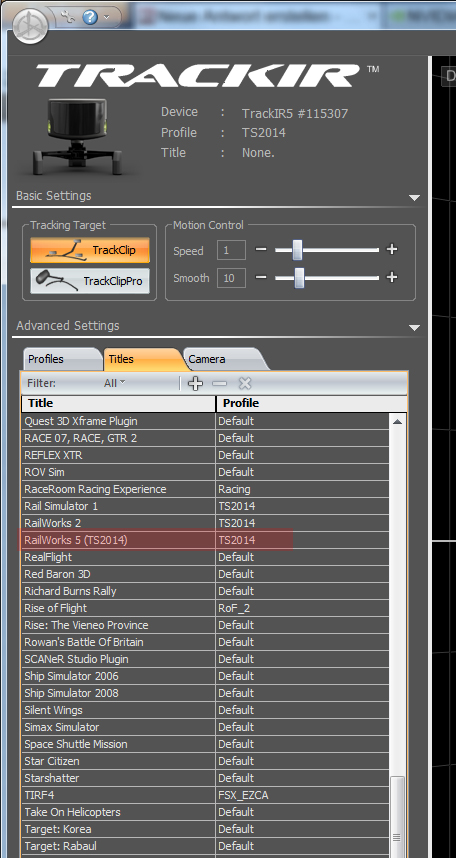Click TS2014 profile cell for RailWorks 5
Viewport: 456px width, 858px height.
click(303, 540)
